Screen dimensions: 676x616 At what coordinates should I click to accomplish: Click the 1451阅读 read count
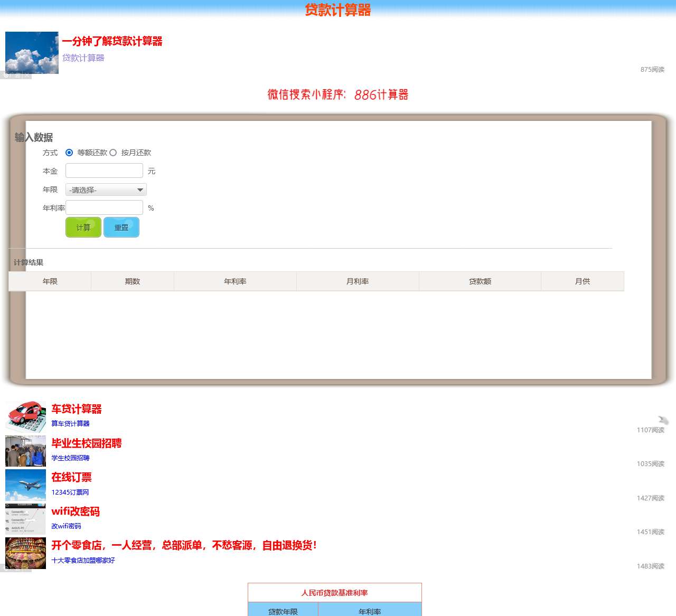pos(651,532)
